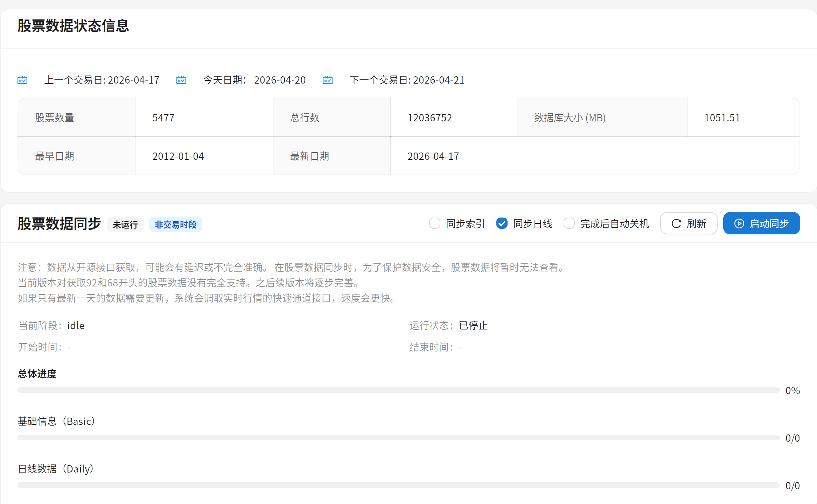
Task: Click the 未运行 status tag
Action: pos(125,225)
